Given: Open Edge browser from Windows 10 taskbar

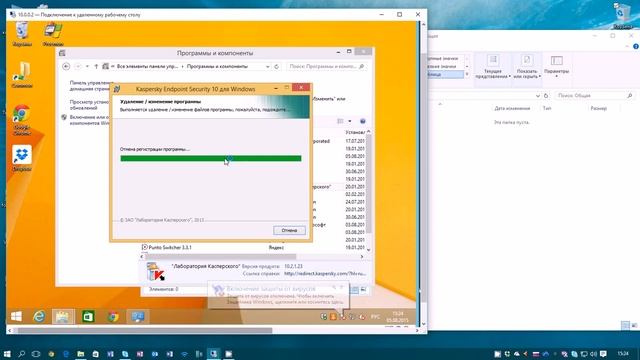Looking at the screenshot, I should (66, 354).
